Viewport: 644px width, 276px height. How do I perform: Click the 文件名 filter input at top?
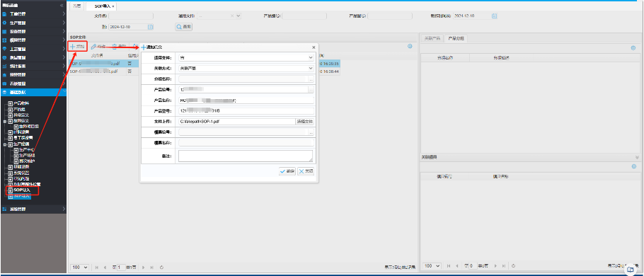coord(131,16)
